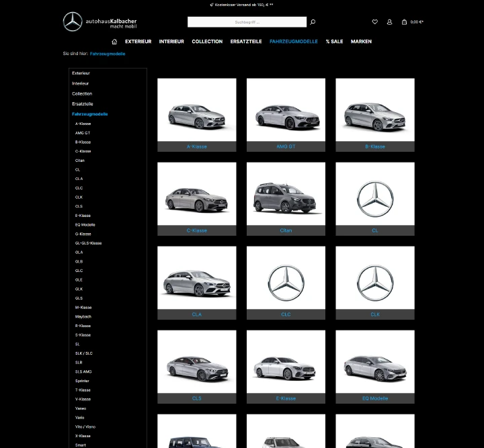The height and width of the screenshot is (448, 484).
Task: Open the AMG GT car thumbnail
Action: (x=286, y=109)
